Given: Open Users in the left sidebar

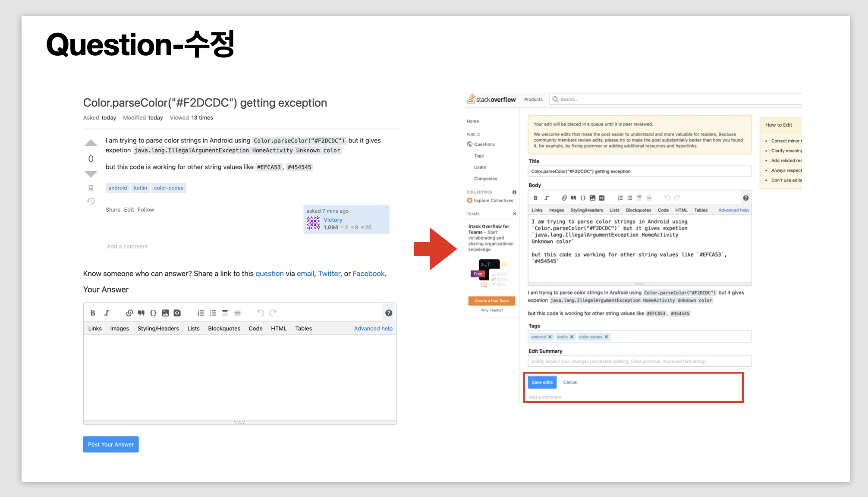Looking at the screenshot, I should [480, 167].
